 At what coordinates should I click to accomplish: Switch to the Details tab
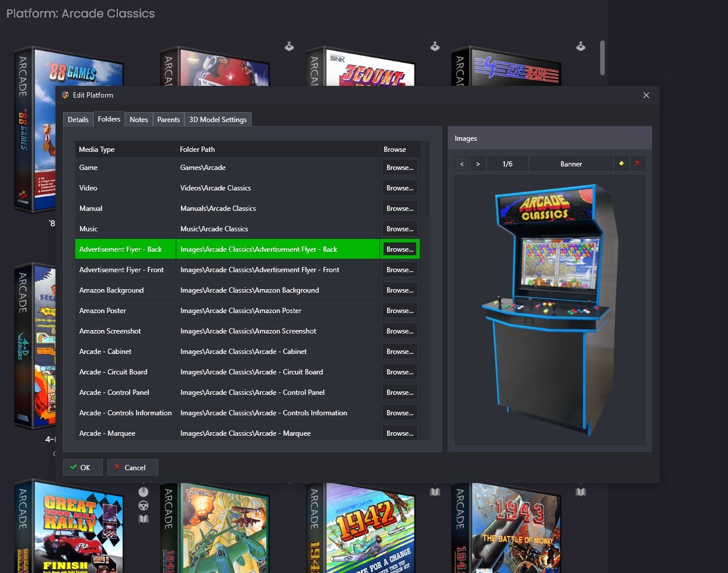[78, 120]
